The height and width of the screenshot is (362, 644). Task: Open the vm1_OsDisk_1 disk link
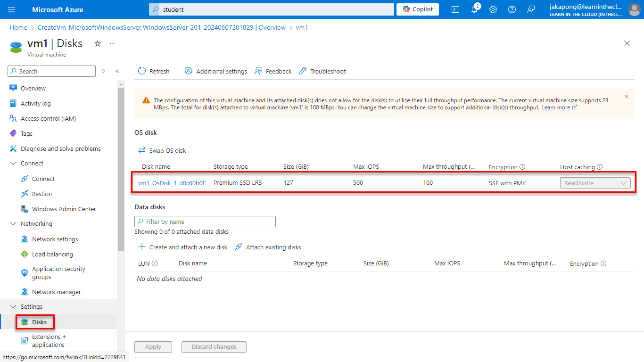point(172,183)
